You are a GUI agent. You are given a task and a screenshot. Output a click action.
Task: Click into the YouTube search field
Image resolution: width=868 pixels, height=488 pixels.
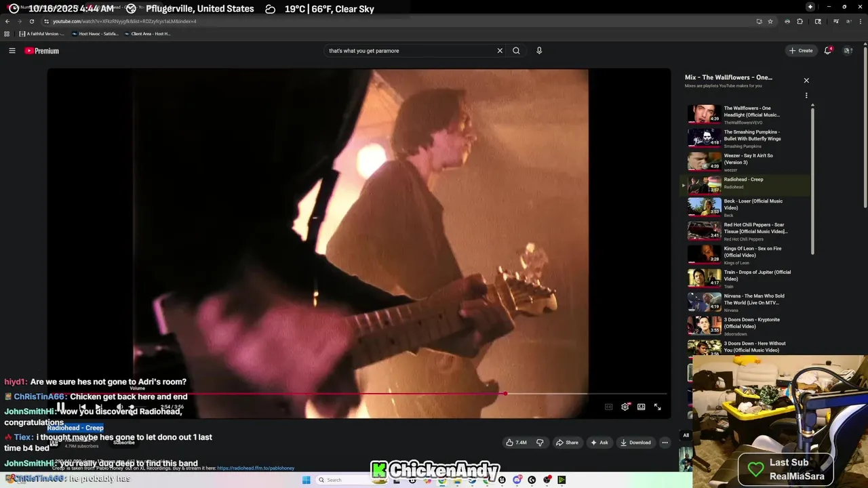410,51
